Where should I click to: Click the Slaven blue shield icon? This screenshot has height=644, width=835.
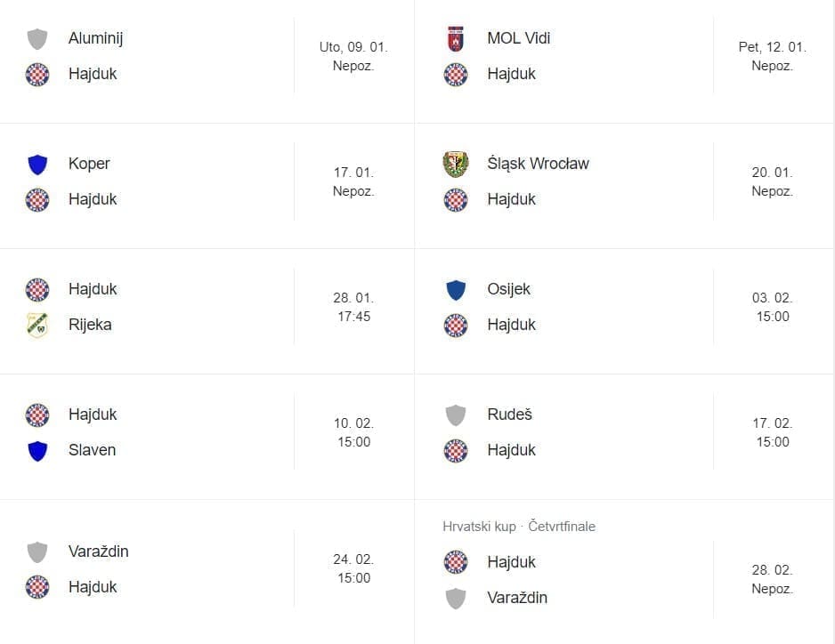[36, 451]
